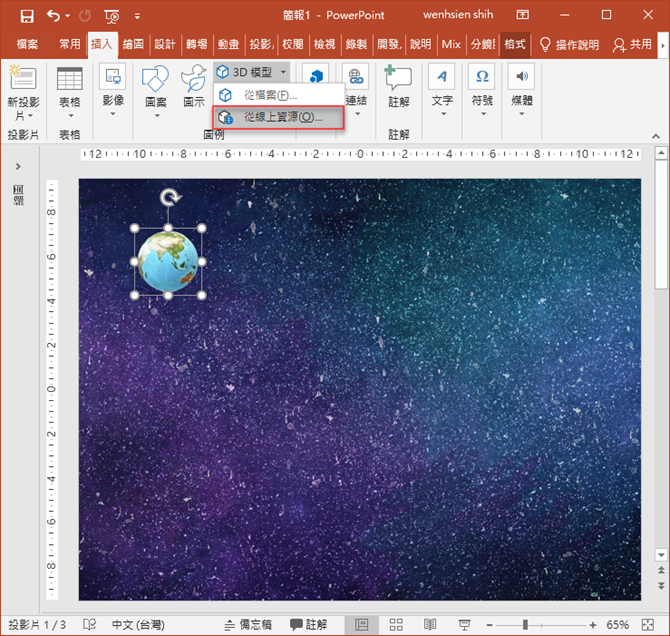Switch to the 說明 tab
The height and width of the screenshot is (636, 670).
(x=420, y=44)
